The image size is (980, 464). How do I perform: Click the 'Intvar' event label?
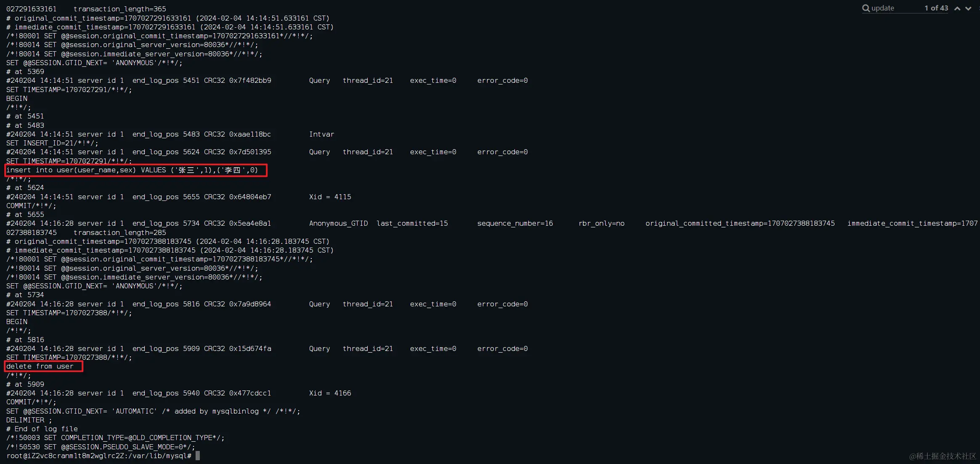[x=321, y=134]
